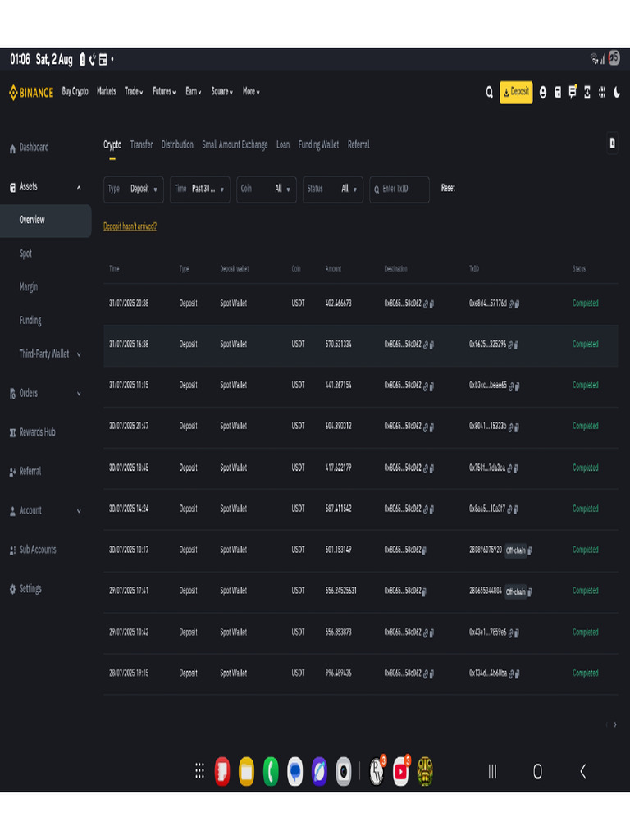Click the Enter TxID search field
The width and height of the screenshot is (630, 840).
399,189
